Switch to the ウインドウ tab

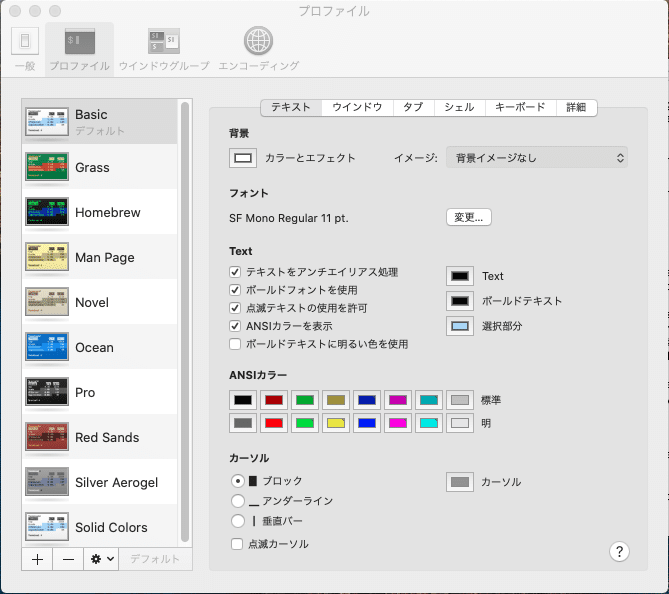tap(358, 107)
